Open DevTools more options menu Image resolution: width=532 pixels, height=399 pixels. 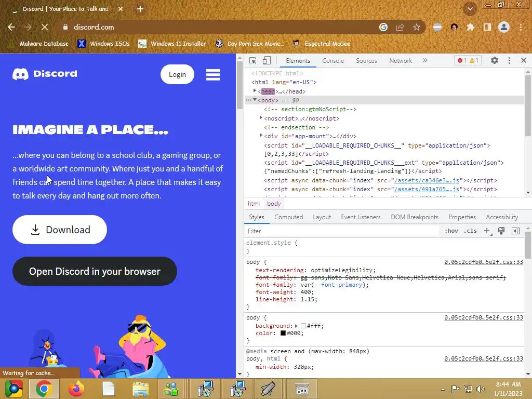(509, 60)
